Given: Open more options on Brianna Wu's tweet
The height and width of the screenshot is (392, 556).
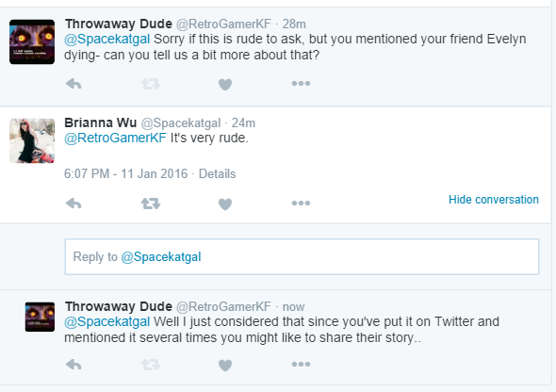Looking at the screenshot, I should tap(301, 204).
